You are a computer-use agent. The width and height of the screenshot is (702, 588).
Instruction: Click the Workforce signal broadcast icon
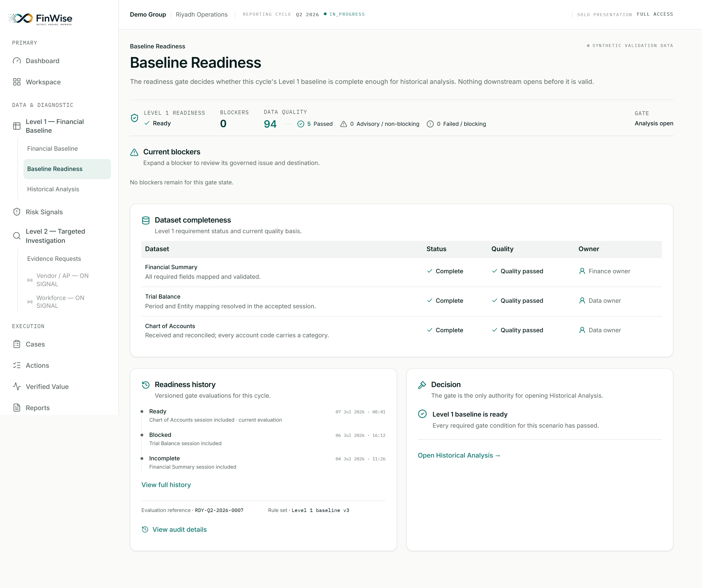coord(30,302)
